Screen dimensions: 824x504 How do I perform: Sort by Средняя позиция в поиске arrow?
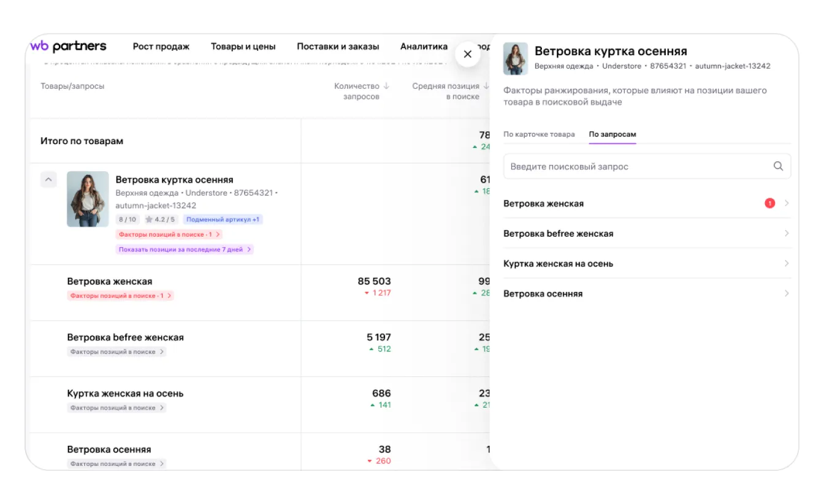pyautogui.click(x=486, y=86)
